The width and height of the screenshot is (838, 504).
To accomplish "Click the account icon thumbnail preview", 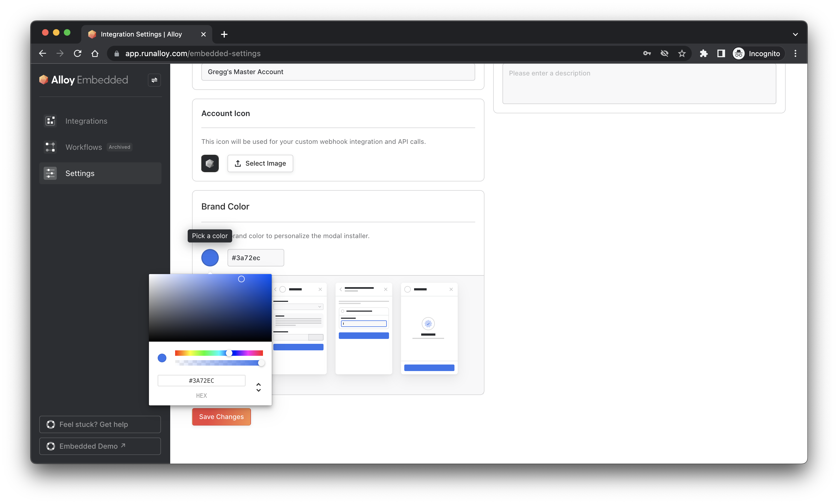I will coord(210,163).
